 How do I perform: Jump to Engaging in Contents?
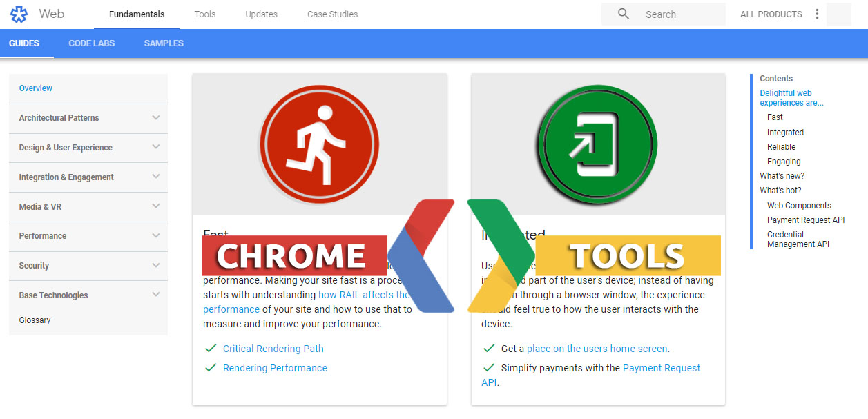point(784,162)
